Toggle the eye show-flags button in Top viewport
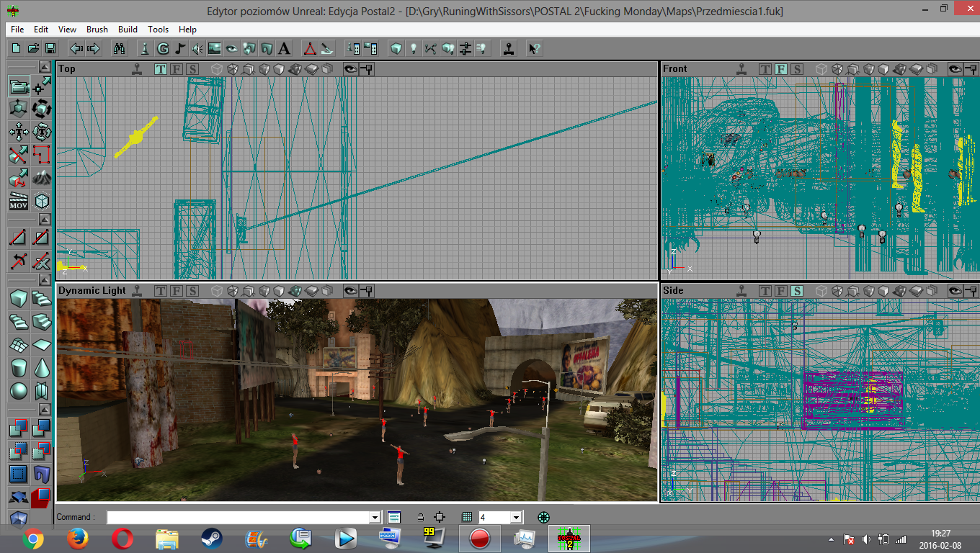Viewport: 980px width, 553px height. pyautogui.click(x=350, y=69)
